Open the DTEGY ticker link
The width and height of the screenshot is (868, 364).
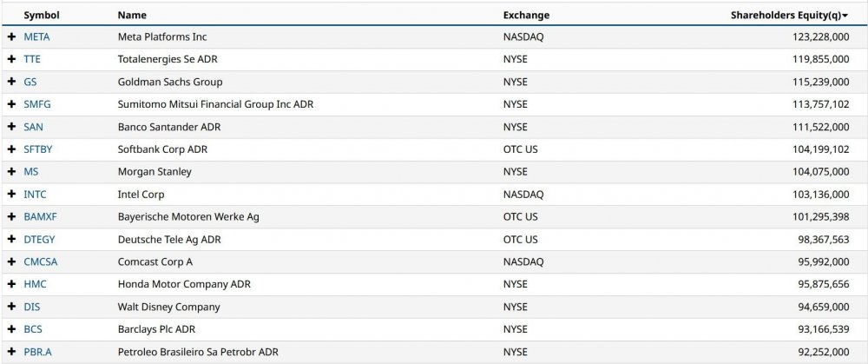(39, 240)
